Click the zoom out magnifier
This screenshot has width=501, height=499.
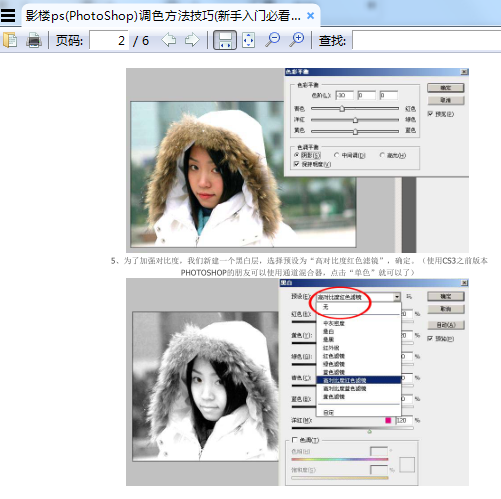pyautogui.click(x=273, y=40)
